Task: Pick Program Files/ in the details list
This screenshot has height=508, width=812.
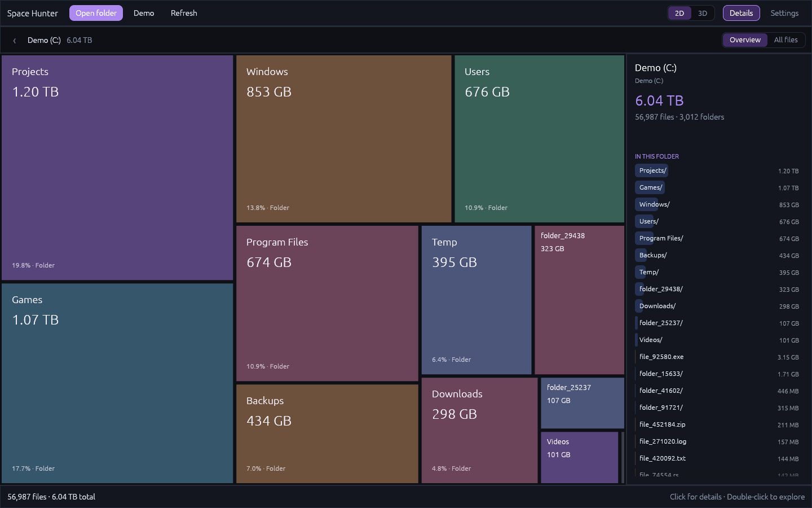Action: pyautogui.click(x=717, y=238)
